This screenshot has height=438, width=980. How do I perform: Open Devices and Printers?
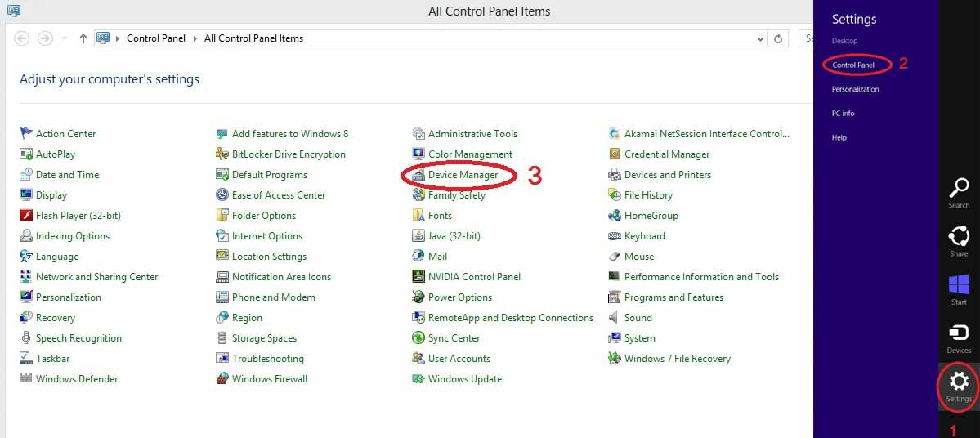pos(668,174)
